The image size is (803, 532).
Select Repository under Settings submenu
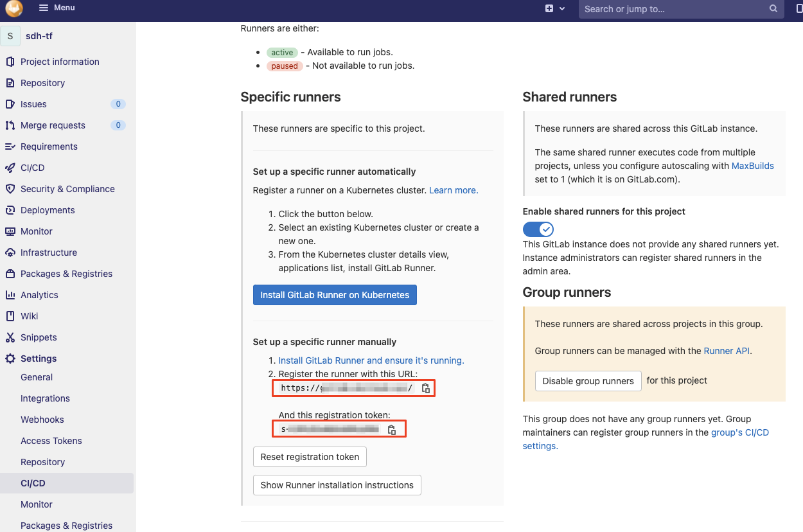click(42, 462)
